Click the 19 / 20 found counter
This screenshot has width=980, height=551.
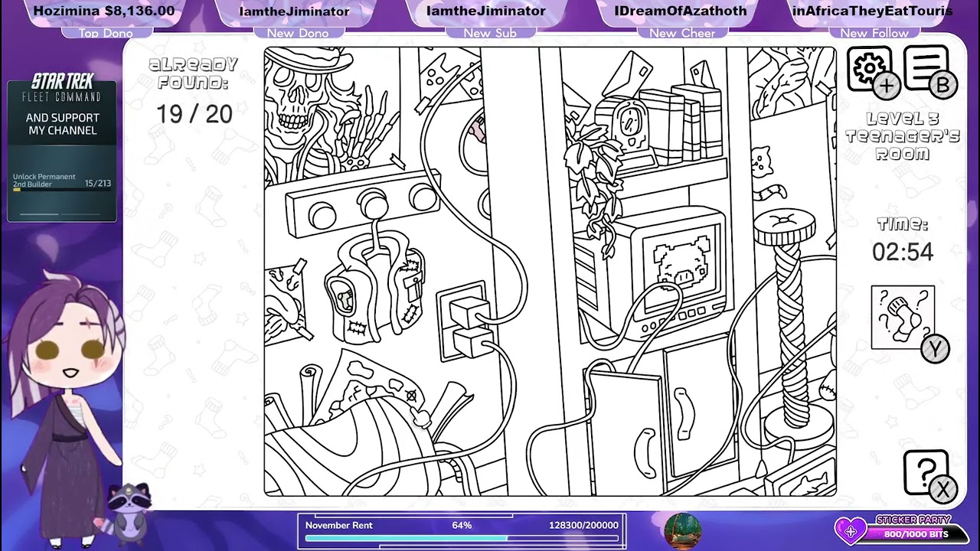pyautogui.click(x=194, y=115)
